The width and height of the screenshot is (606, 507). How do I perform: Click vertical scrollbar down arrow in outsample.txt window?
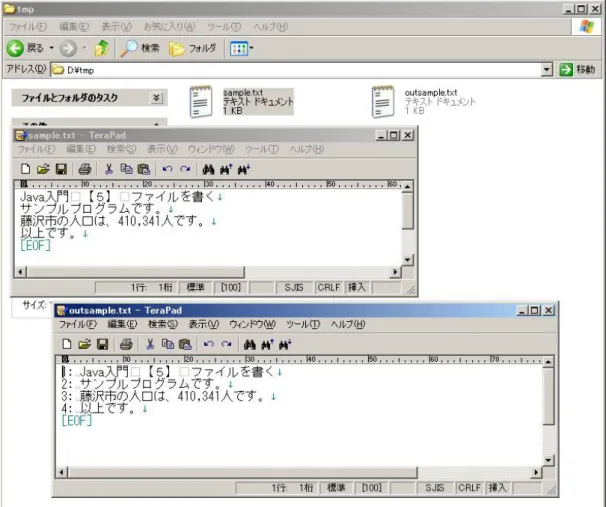548,460
